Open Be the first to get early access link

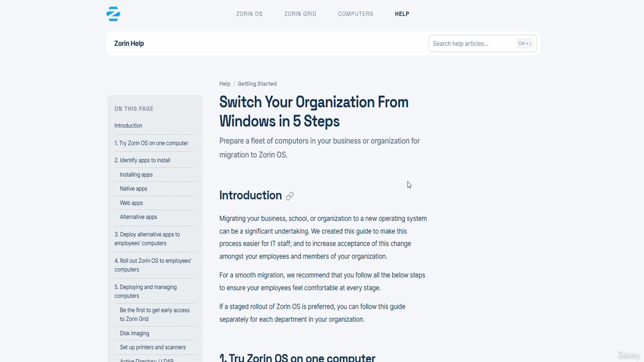154,315
